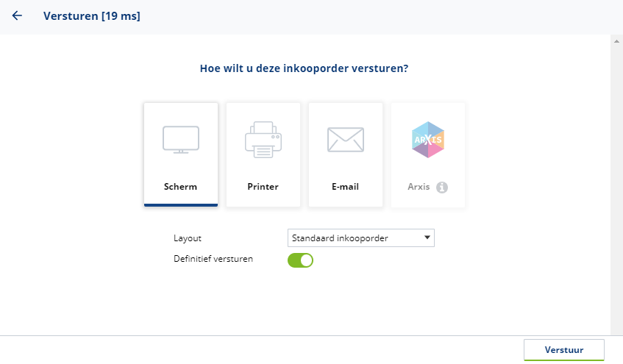
Task: Click the inkooporder versturen question heading
Action: click(x=305, y=68)
